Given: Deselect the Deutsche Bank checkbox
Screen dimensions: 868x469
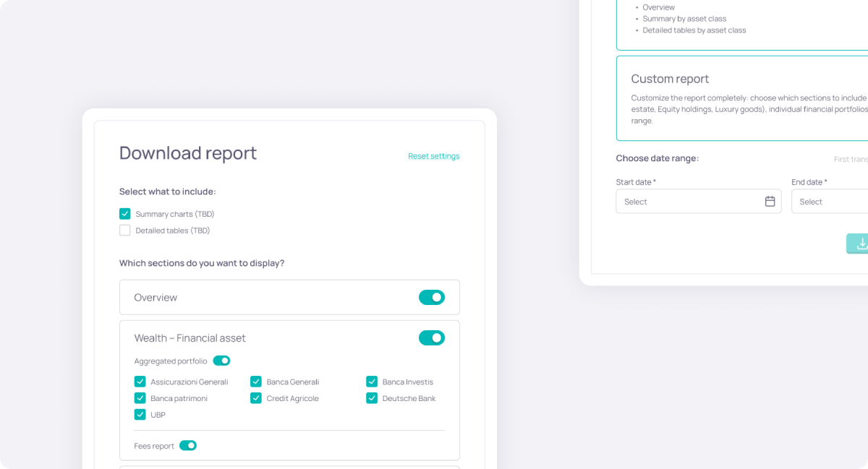Looking at the screenshot, I should tap(372, 398).
